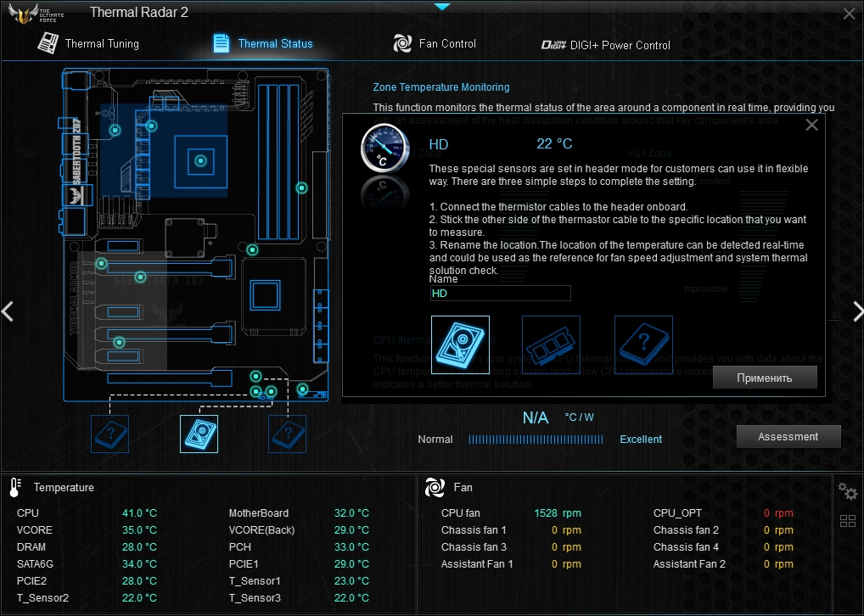
Task: Click the TUF Ultimate Force logo
Action: [36, 14]
